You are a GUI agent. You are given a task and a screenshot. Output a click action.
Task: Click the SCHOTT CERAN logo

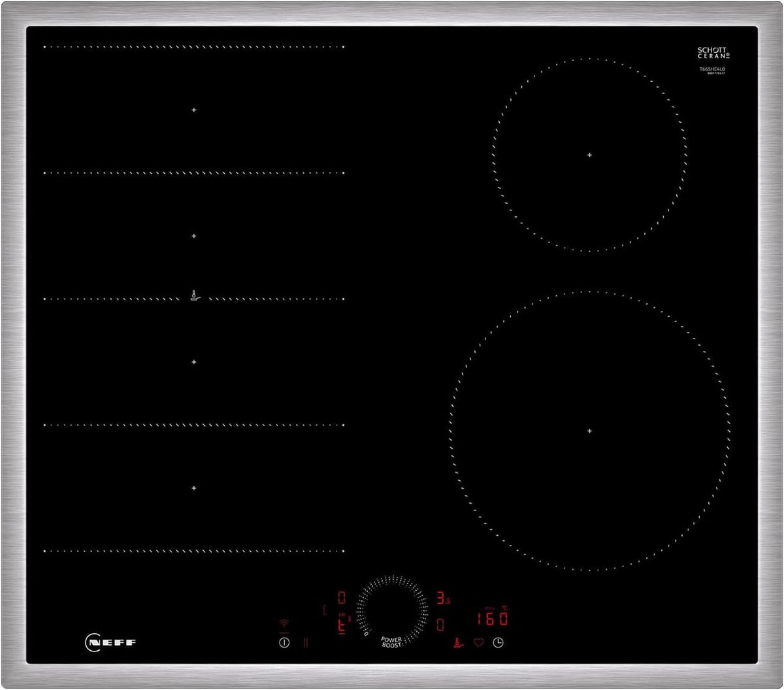712,52
